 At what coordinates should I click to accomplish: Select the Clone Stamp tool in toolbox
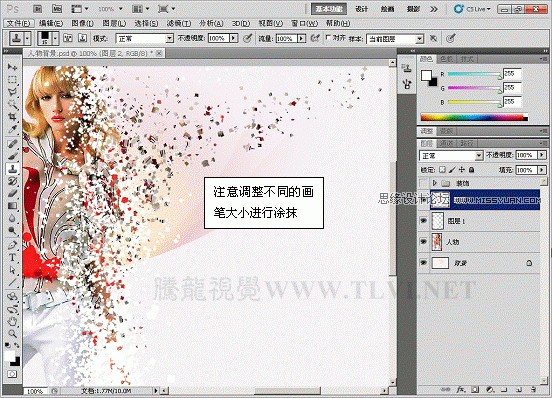coord(12,169)
